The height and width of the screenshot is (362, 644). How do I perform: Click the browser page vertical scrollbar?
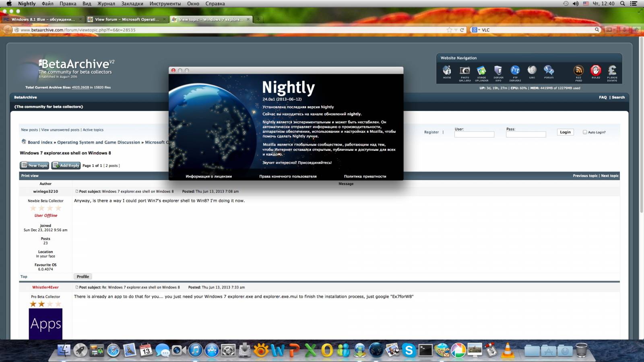pos(641,125)
